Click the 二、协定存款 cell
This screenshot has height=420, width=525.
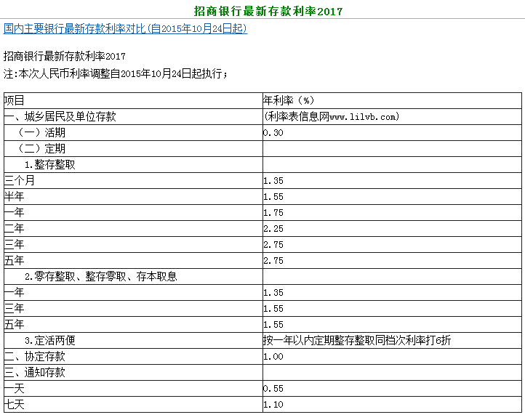[133, 357]
